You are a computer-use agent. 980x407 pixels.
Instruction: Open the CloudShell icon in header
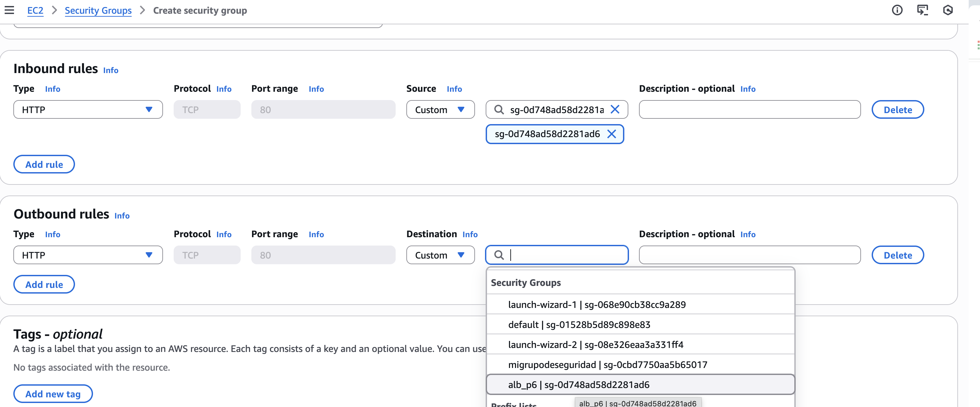922,10
